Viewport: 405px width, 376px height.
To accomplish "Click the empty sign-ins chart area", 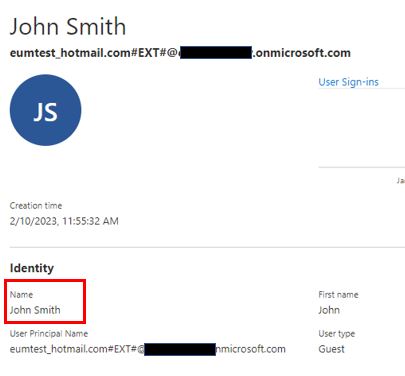I will [x=362, y=128].
